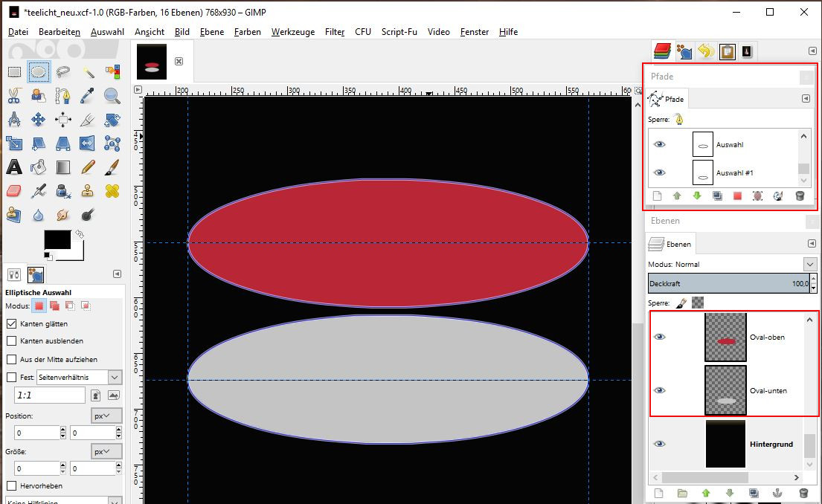822x504 pixels.
Task: Expand the Seitenverhältnis dropdown
Action: pos(115,378)
